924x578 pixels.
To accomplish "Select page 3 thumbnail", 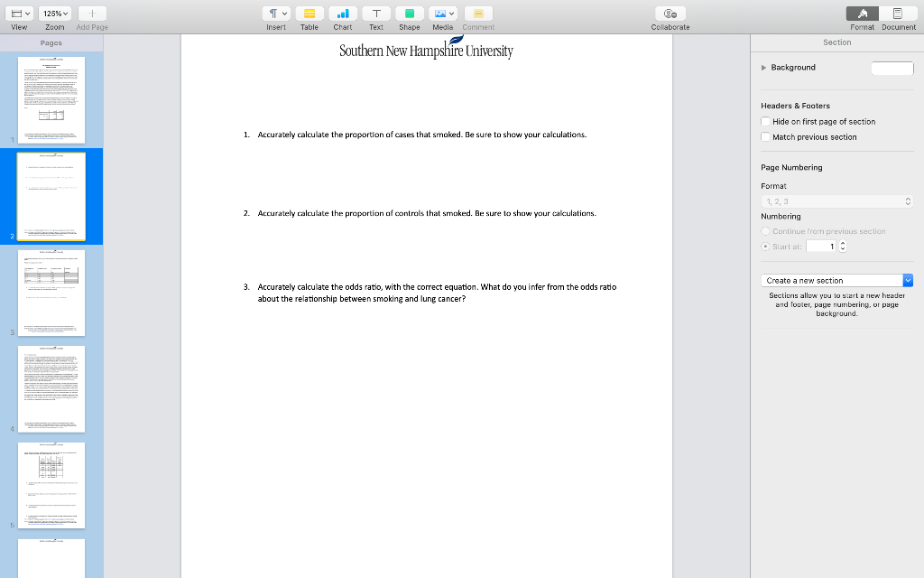I will coord(51,294).
